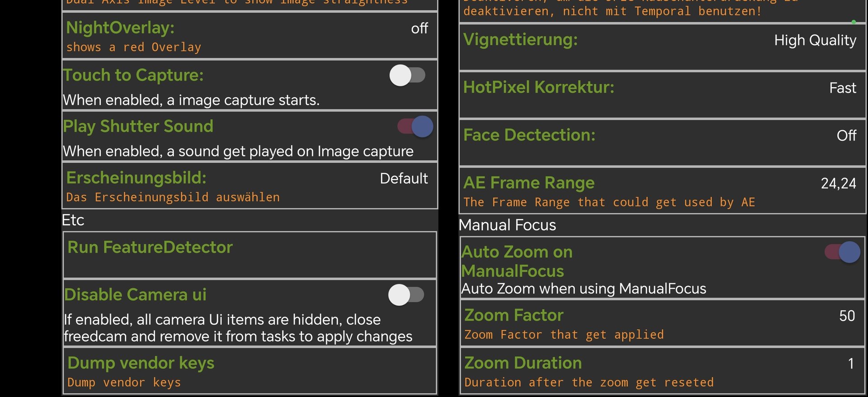Screen dimensions: 868x397
Task: Change the Zoom Factor value
Action: pos(662,323)
